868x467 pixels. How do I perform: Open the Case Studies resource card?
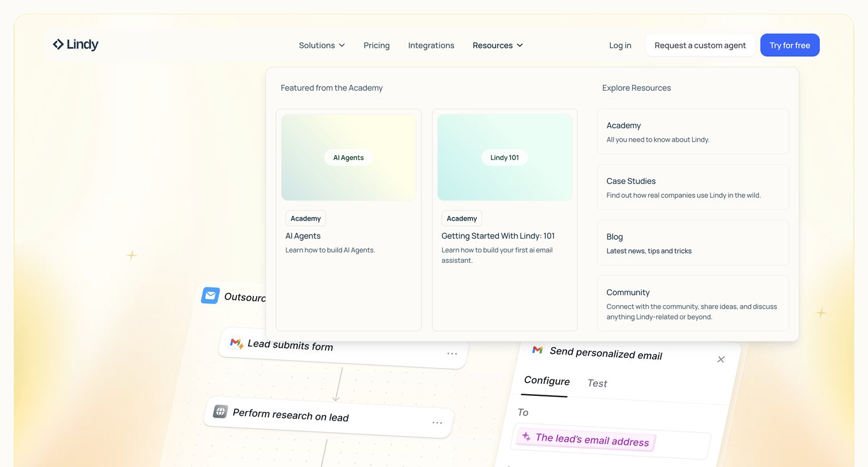[693, 187]
